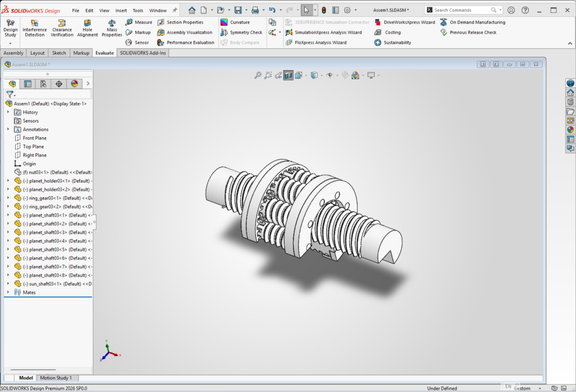
Task: Open the Design Library in task pane
Action: (570, 102)
